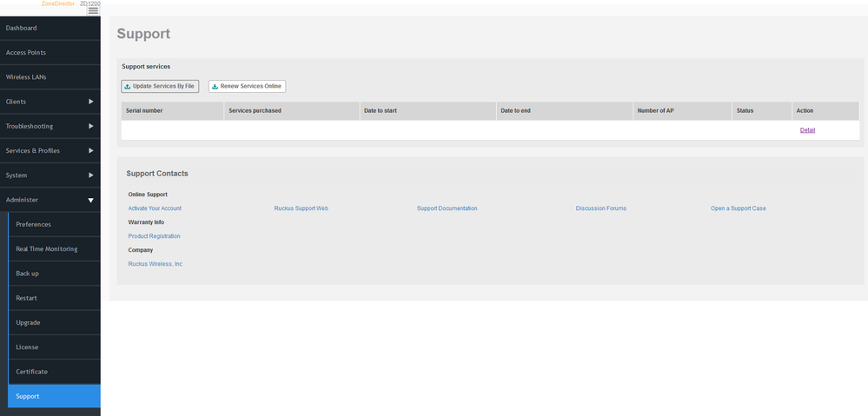Select Preferences under Administer
868x416 pixels.
tap(34, 224)
